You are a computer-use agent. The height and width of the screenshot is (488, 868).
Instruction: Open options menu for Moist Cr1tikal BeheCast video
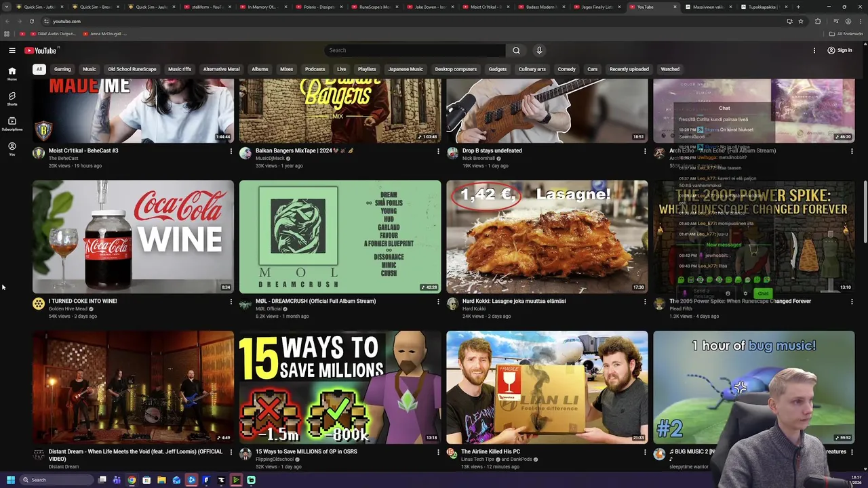click(x=231, y=151)
